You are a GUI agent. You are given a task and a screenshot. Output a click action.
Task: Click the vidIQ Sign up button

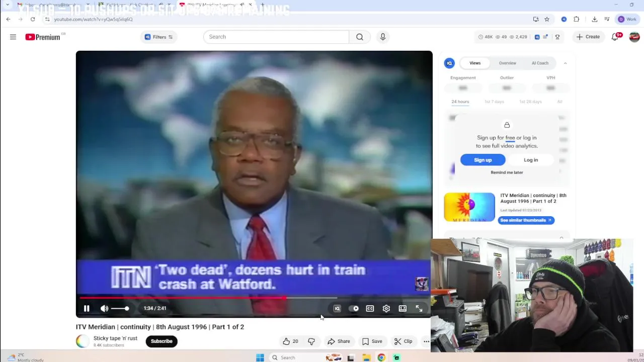click(482, 160)
